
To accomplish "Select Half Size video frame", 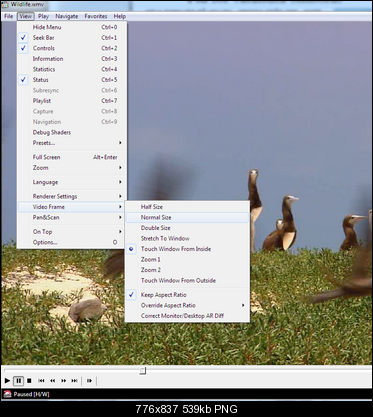I will click(x=187, y=207).
